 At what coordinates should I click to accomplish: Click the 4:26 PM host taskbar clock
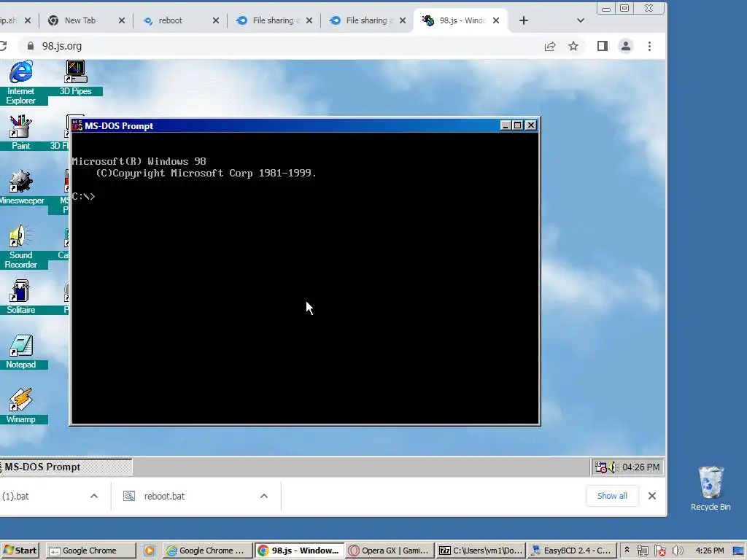[709, 551]
